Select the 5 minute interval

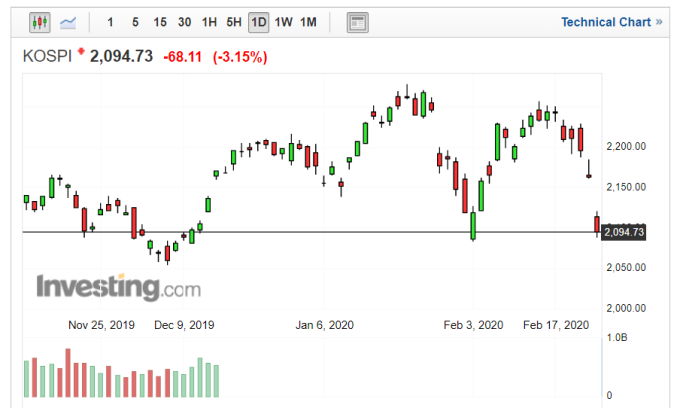point(135,22)
